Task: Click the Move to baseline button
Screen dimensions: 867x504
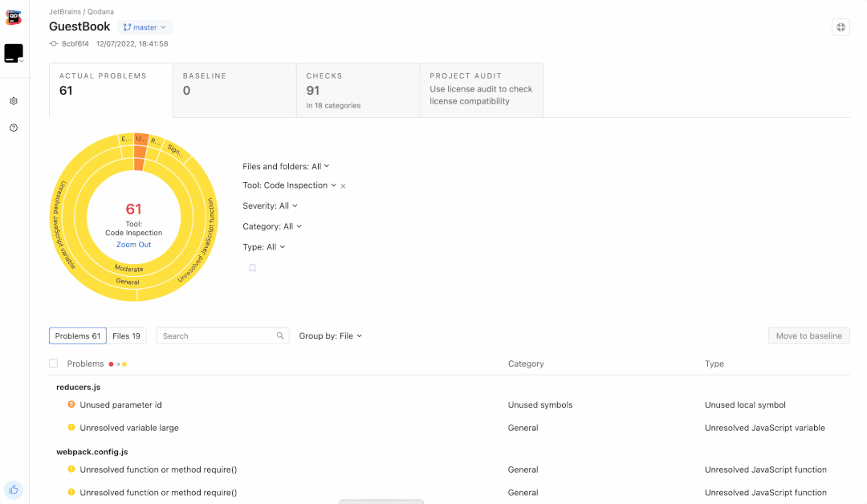Action: coord(809,336)
